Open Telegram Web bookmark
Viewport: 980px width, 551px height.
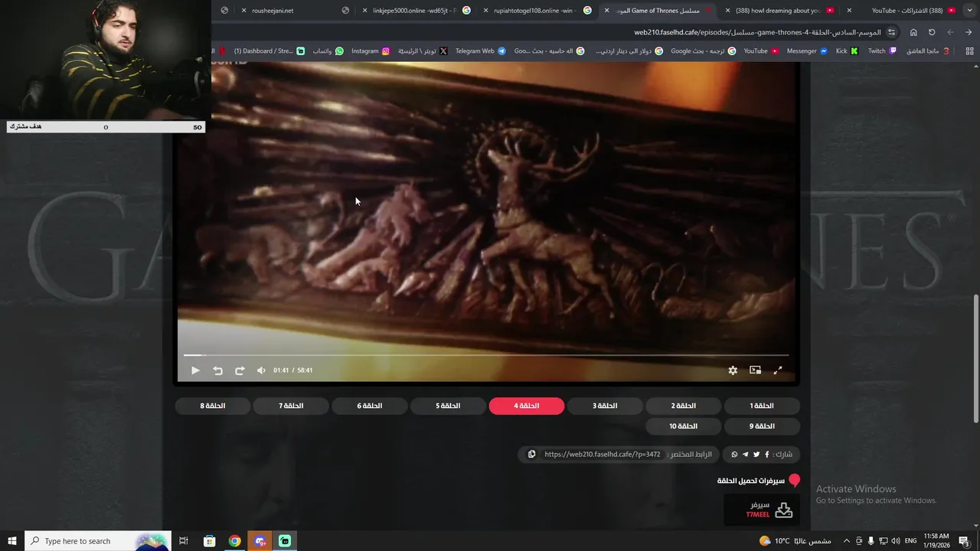(481, 51)
